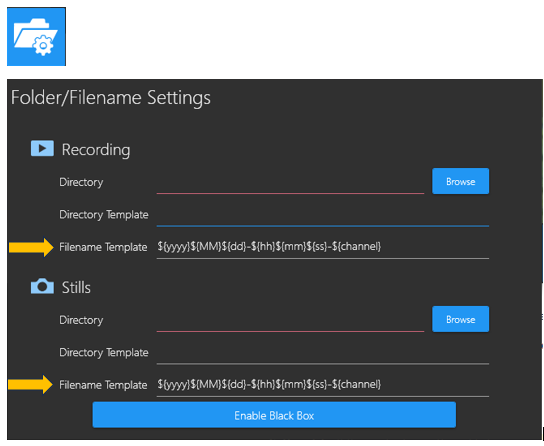Click the Recording Directory Template label
This screenshot has width=544, height=446.
104,215
